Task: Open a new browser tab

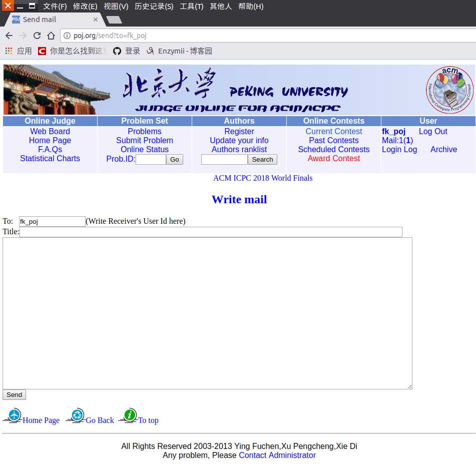Action: click(115, 20)
